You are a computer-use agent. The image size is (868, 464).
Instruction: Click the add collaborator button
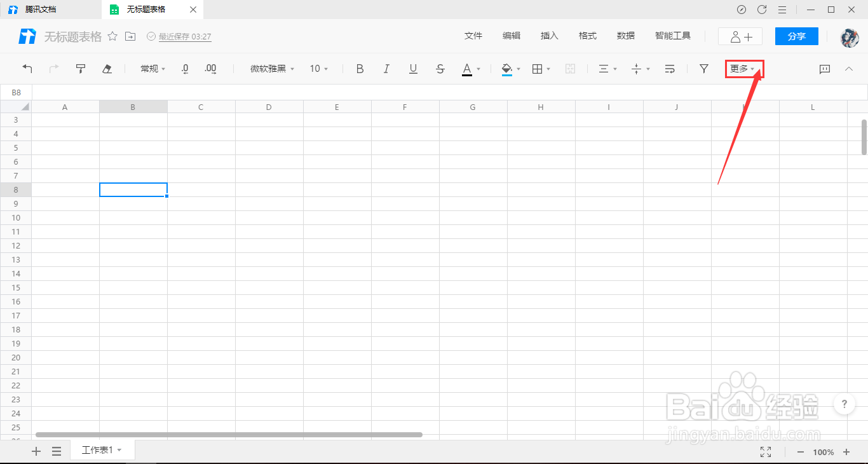click(740, 36)
